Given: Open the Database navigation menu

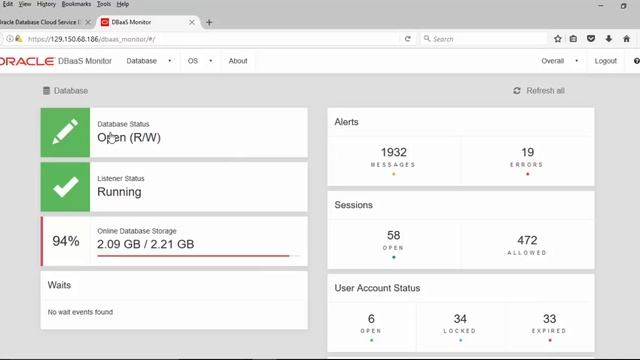Looking at the screenshot, I should 142,61.
